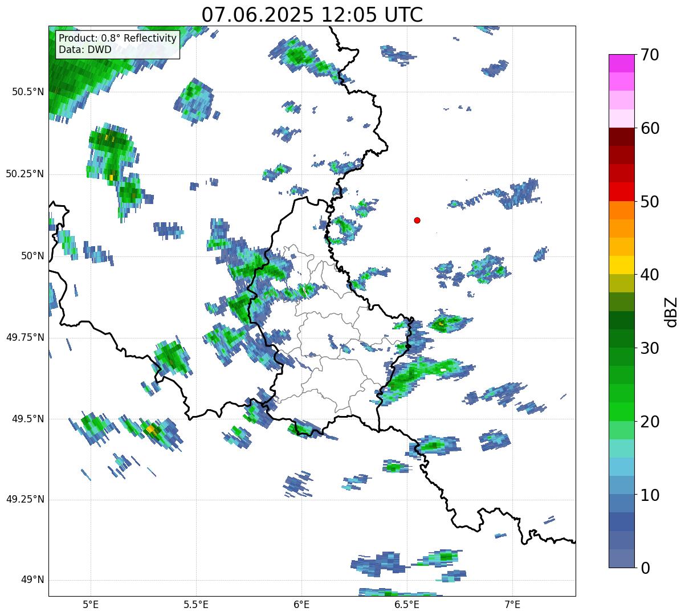Click the 'Data: DWD' text line
The image size is (685, 616).
coord(85,50)
